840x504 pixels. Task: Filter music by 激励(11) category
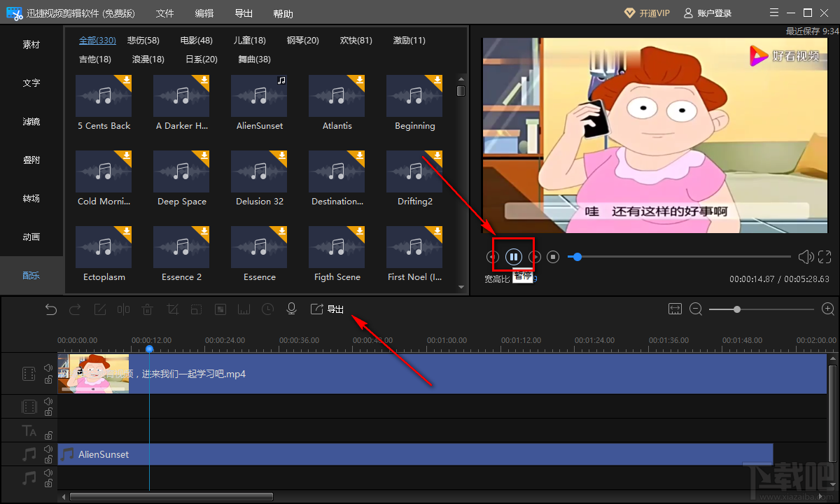pos(409,41)
